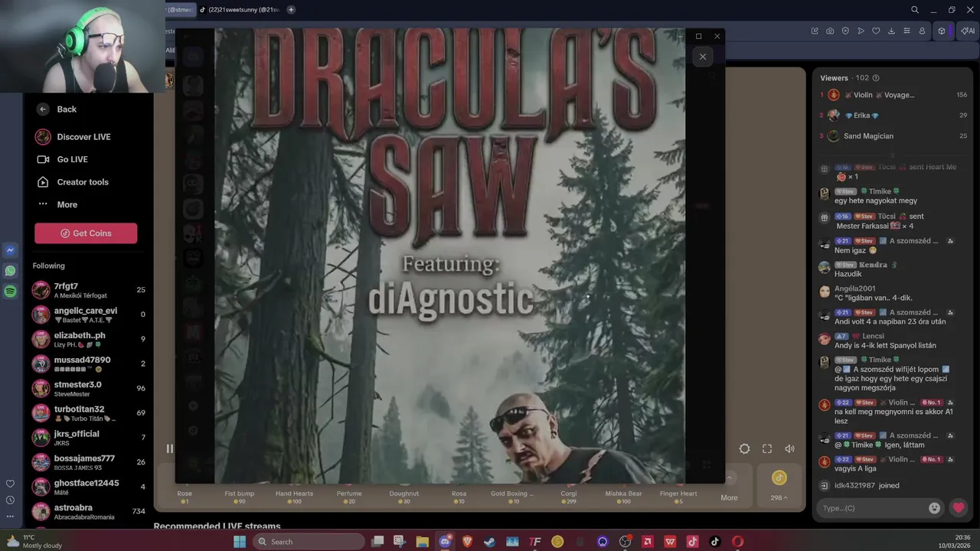This screenshot has height=551, width=980.
Task: Open the weather widget in the taskbar
Action: (33, 542)
